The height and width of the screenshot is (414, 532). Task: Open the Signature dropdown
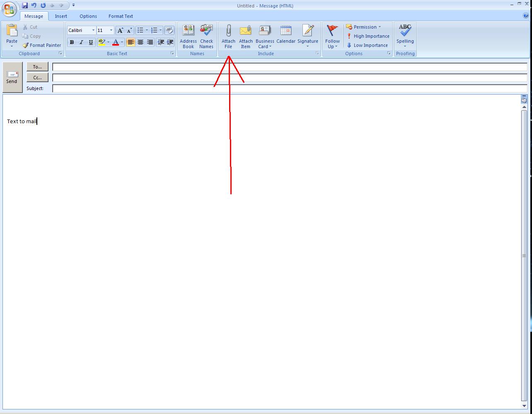point(308,37)
